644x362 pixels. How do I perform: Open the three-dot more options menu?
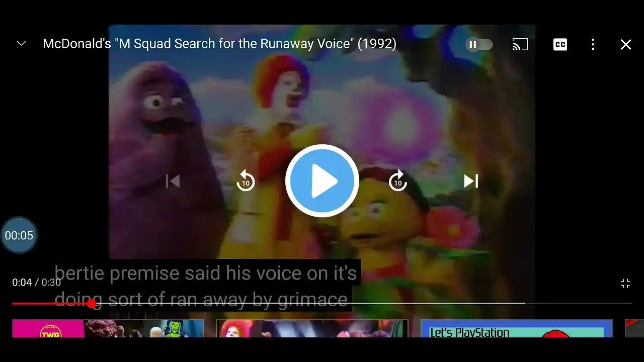click(x=593, y=44)
